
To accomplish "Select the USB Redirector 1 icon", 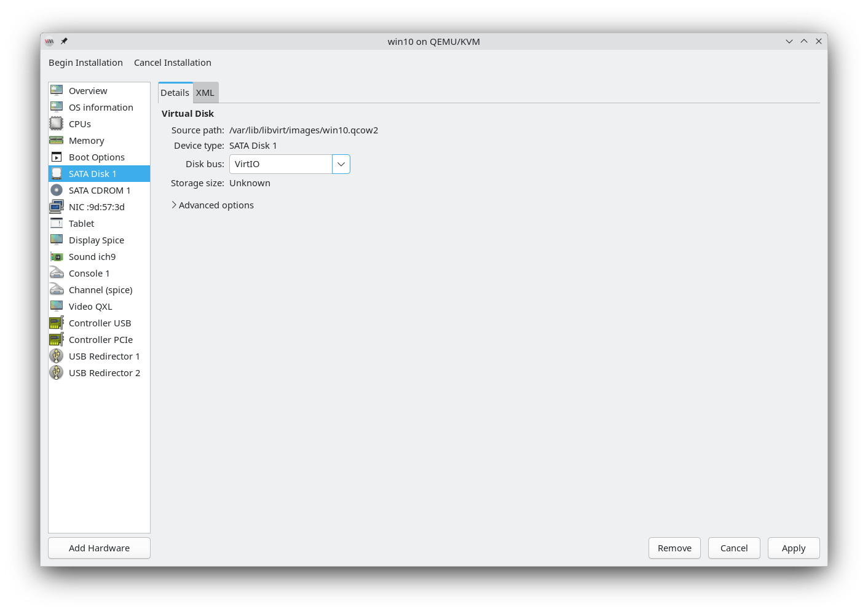I will (x=57, y=356).
